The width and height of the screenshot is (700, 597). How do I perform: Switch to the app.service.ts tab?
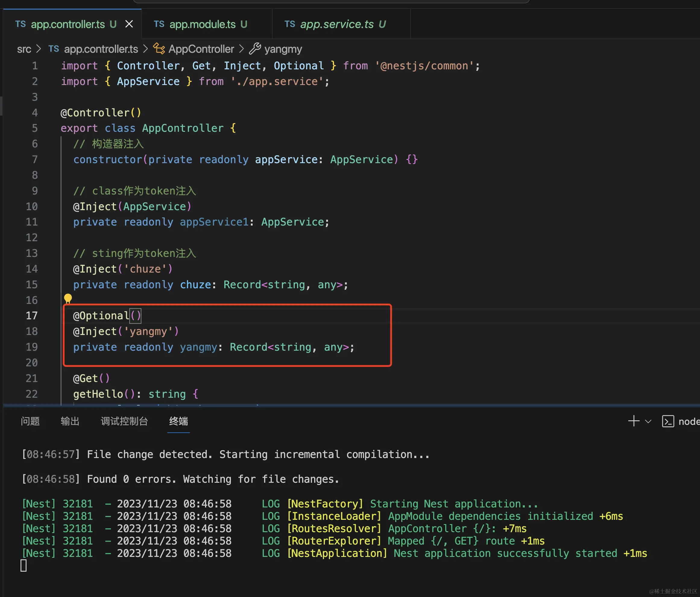pos(337,24)
